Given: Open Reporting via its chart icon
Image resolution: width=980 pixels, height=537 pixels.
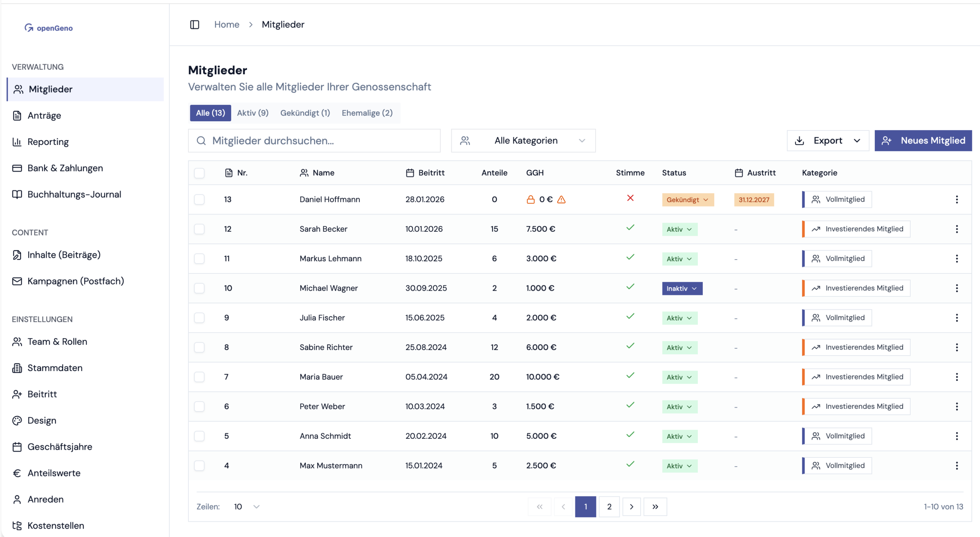Looking at the screenshot, I should [17, 142].
